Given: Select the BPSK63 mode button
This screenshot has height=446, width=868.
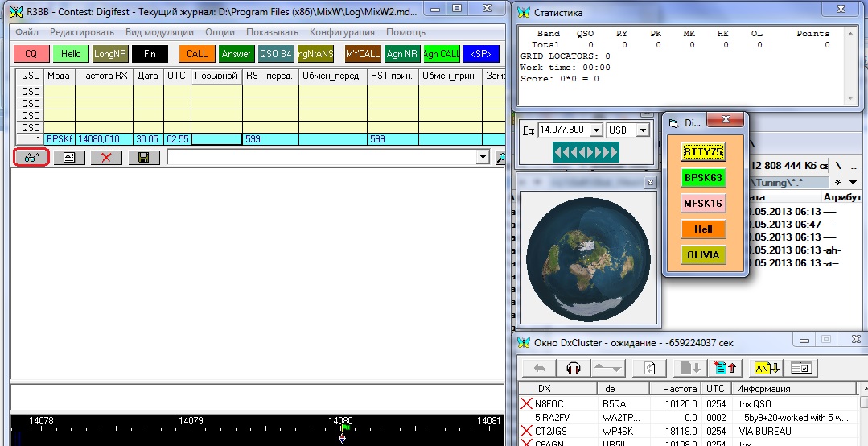Looking at the screenshot, I should click(703, 177).
